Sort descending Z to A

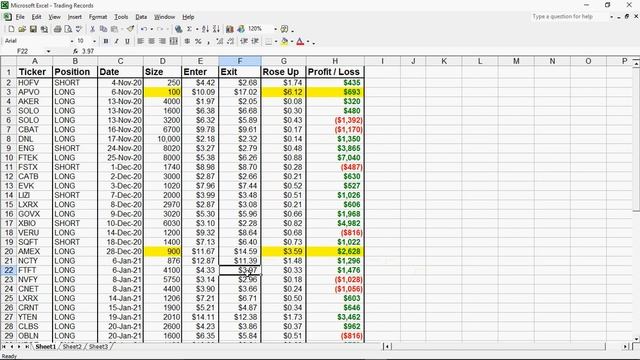pos(216,29)
